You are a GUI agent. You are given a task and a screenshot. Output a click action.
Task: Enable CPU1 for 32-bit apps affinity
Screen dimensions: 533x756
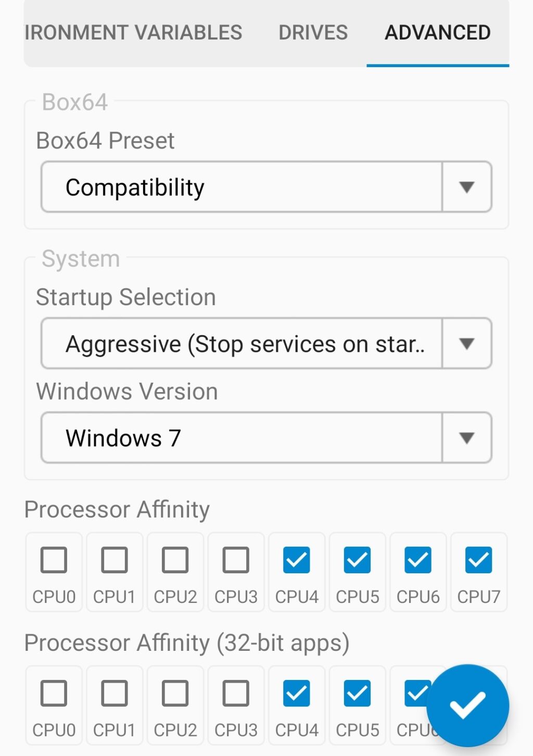pyautogui.click(x=114, y=693)
